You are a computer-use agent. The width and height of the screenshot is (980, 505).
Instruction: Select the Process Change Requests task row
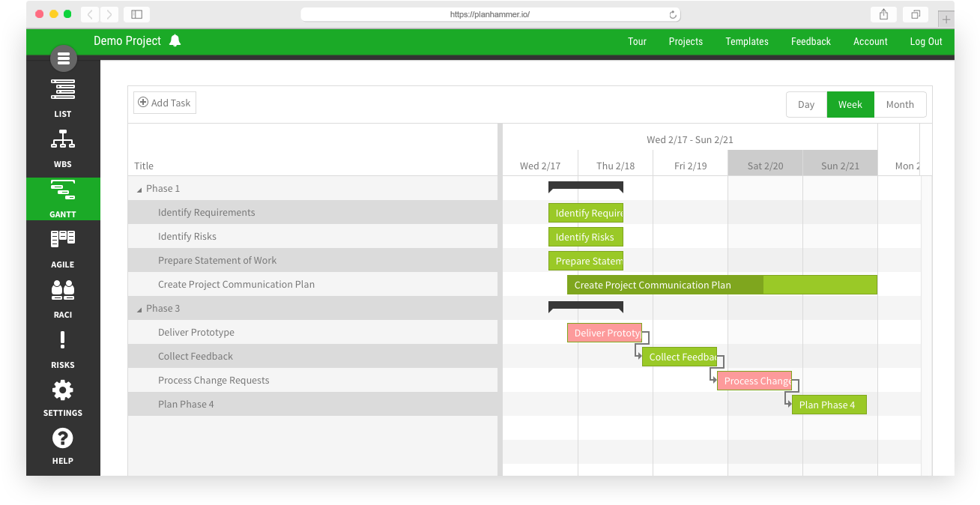click(x=312, y=380)
